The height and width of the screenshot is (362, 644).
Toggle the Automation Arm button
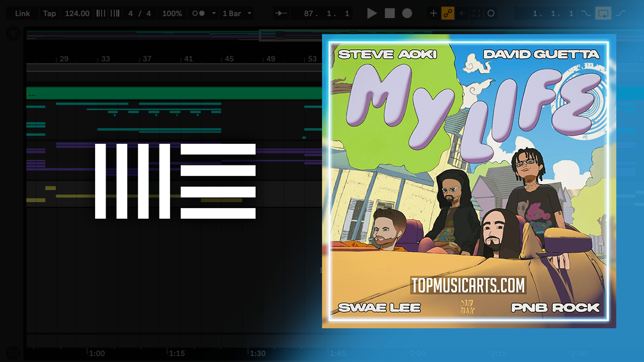(448, 14)
